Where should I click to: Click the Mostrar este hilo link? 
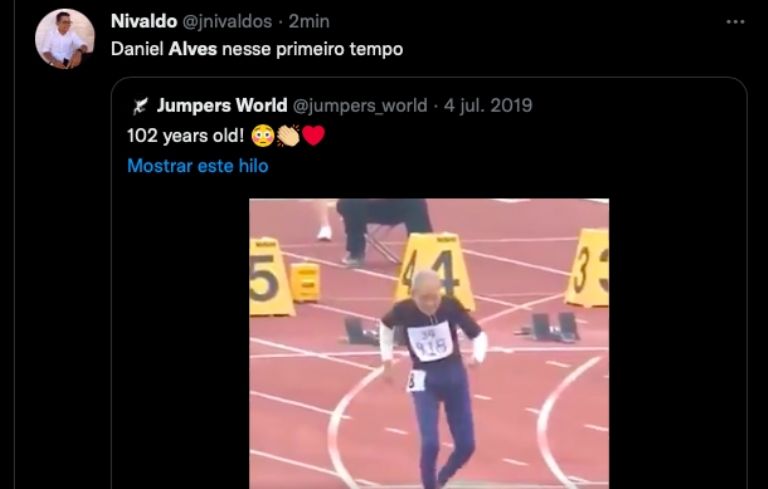click(x=198, y=166)
